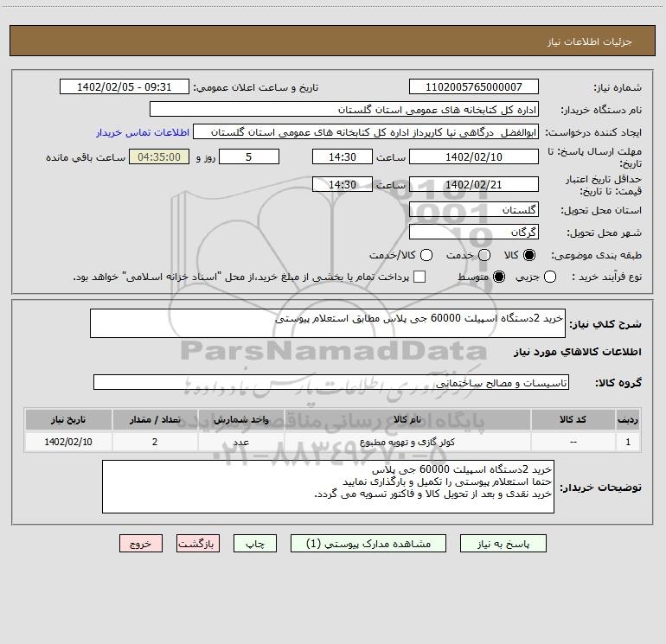Click the price validity time 14:30 field
The width and height of the screenshot is (666, 644).
coord(343,184)
